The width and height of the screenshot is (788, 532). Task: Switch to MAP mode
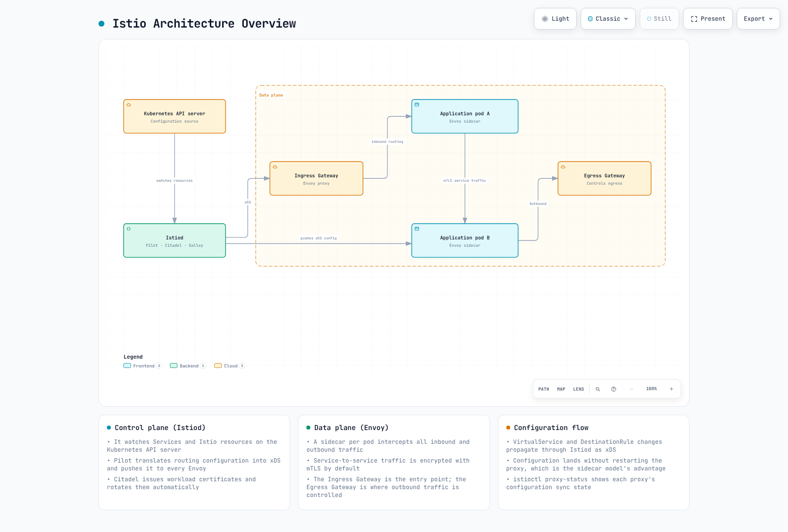[561, 389]
